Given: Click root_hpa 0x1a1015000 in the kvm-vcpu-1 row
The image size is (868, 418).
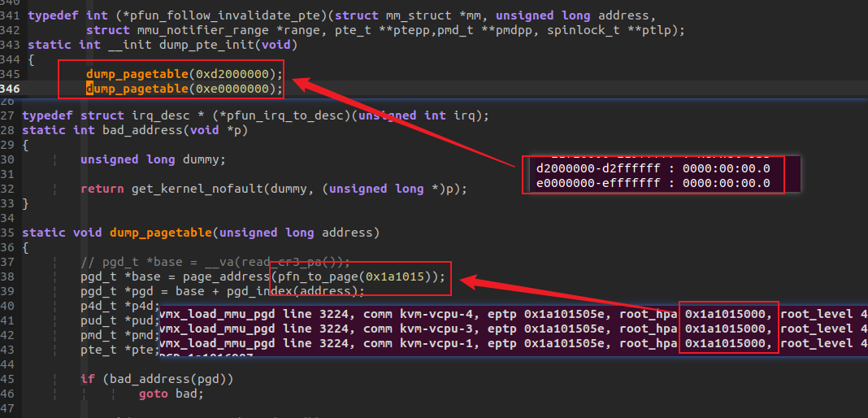Looking at the screenshot, I should click(695, 344).
